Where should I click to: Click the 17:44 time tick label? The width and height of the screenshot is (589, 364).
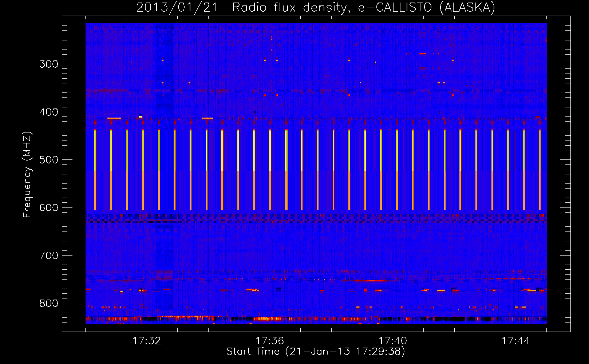[516, 341]
